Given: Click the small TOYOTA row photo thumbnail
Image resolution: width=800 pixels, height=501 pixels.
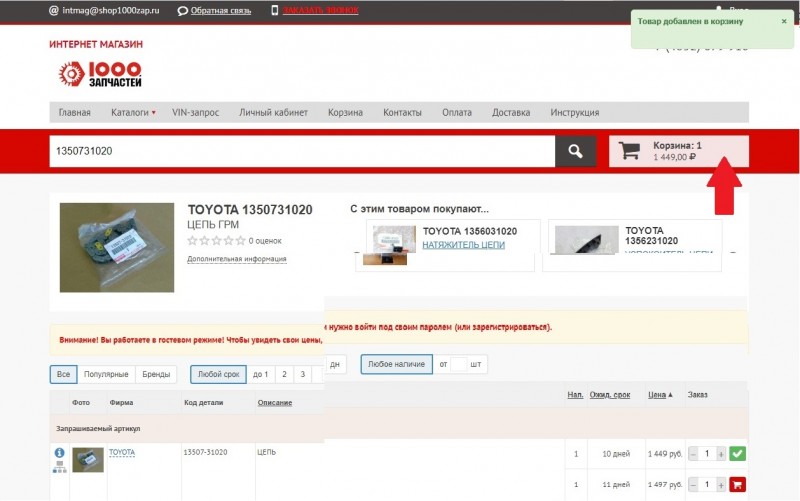Looking at the screenshot, I should (88, 460).
